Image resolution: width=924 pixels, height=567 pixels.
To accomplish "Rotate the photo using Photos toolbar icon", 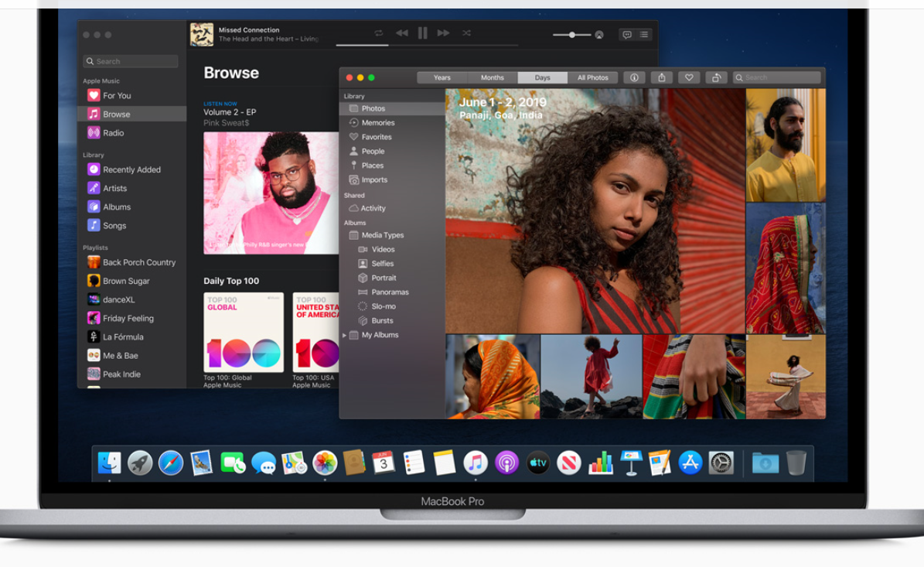I will [717, 78].
